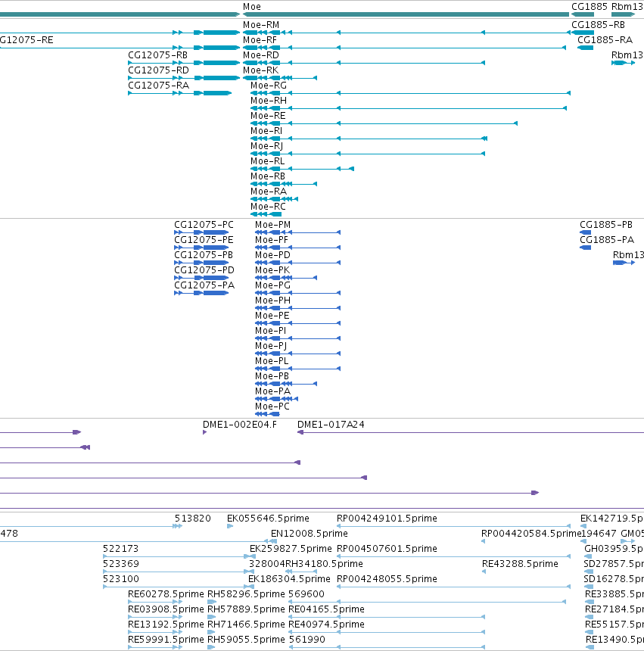Select the Moe-PJ protein label
The width and height of the screenshot is (644, 651).
pyautogui.click(x=271, y=346)
